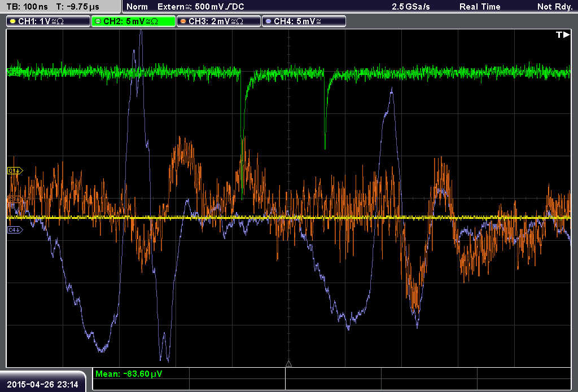Viewport: 578px width, 392px height.
Task: Click the Extern 500 mV DC trigger source
Action: [201, 7]
